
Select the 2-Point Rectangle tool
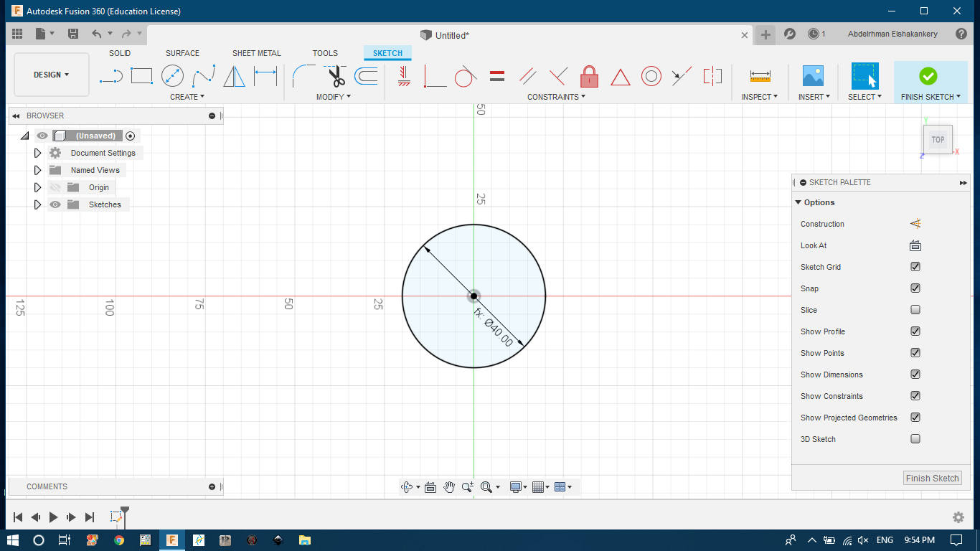(x=142, y=75)
